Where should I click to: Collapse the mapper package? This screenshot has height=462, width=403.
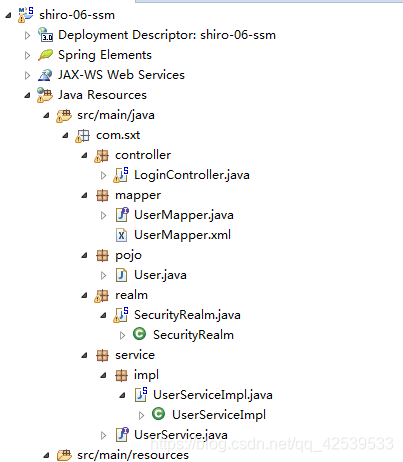(x=84, y=196)
